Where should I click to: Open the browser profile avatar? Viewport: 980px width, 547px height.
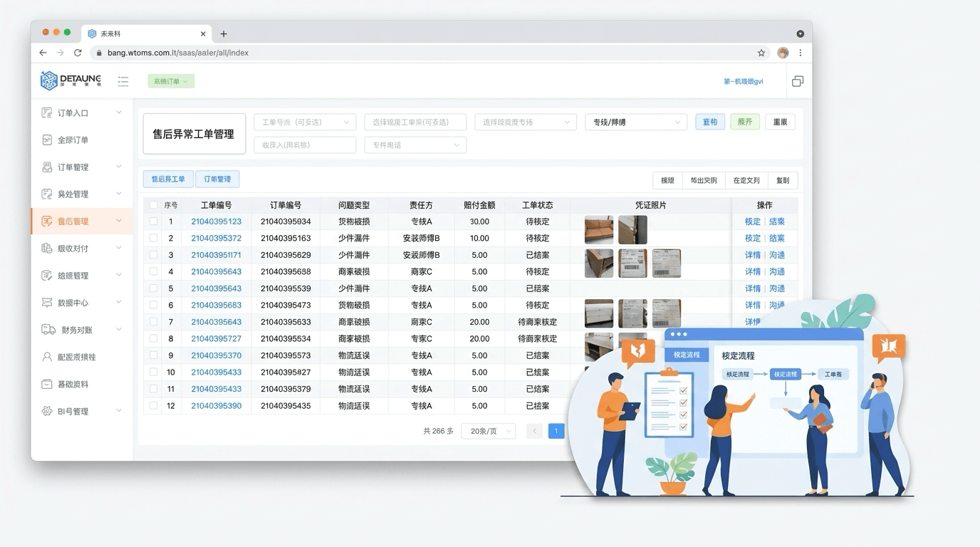click(783, 53)
